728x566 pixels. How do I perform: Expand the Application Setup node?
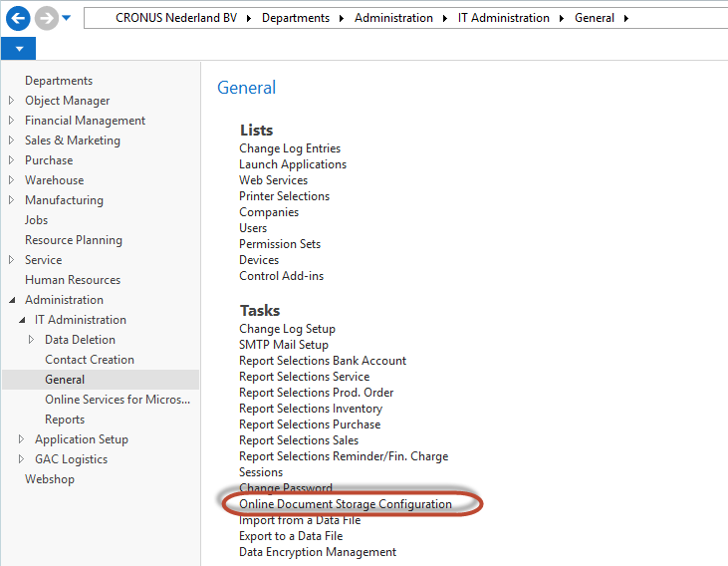(x=21, y=439)
